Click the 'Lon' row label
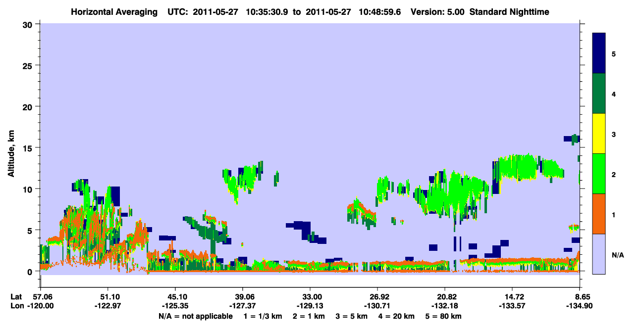 point(17,306)
